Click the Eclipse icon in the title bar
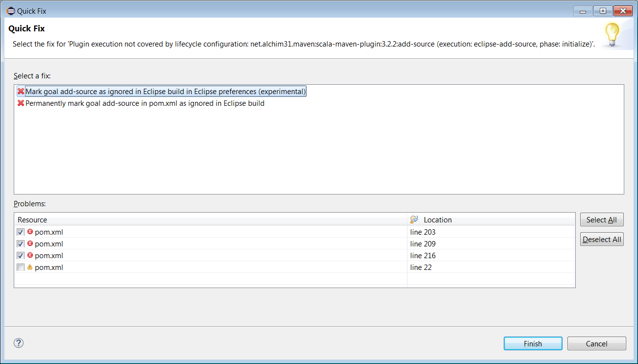The width and height of the screenshot is (638, 364). [x=10, y=10]
